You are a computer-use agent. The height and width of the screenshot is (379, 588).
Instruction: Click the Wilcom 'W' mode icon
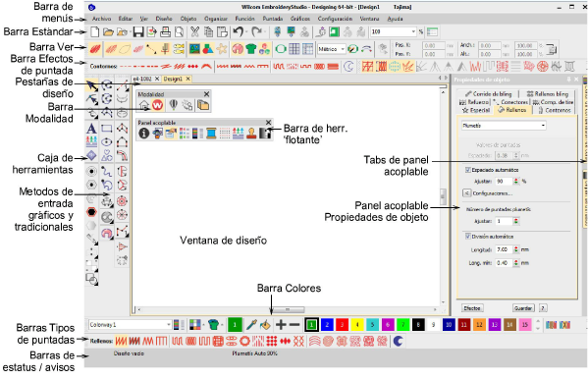157,105
